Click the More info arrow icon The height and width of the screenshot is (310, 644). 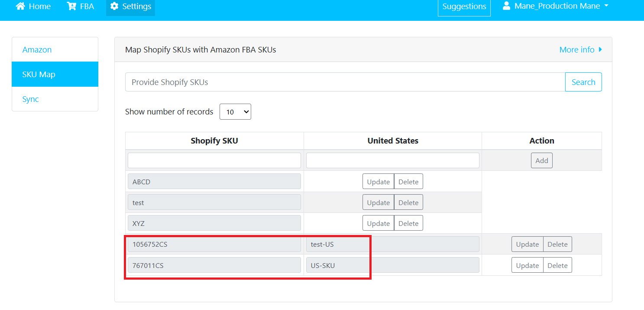click(600, 49)
